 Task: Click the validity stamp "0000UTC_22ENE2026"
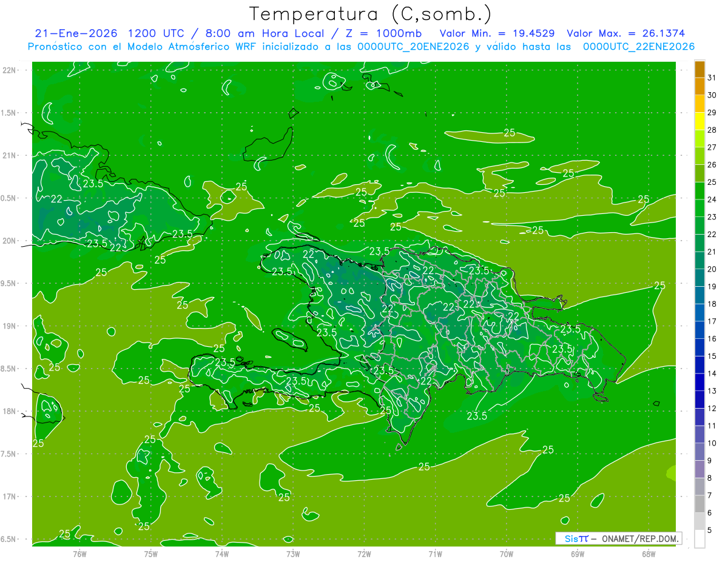(x=639, y=47)
